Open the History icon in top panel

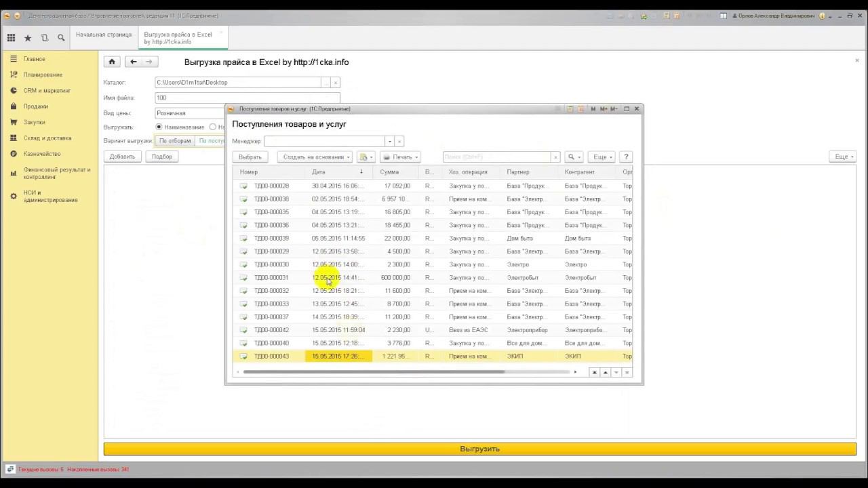45,38
